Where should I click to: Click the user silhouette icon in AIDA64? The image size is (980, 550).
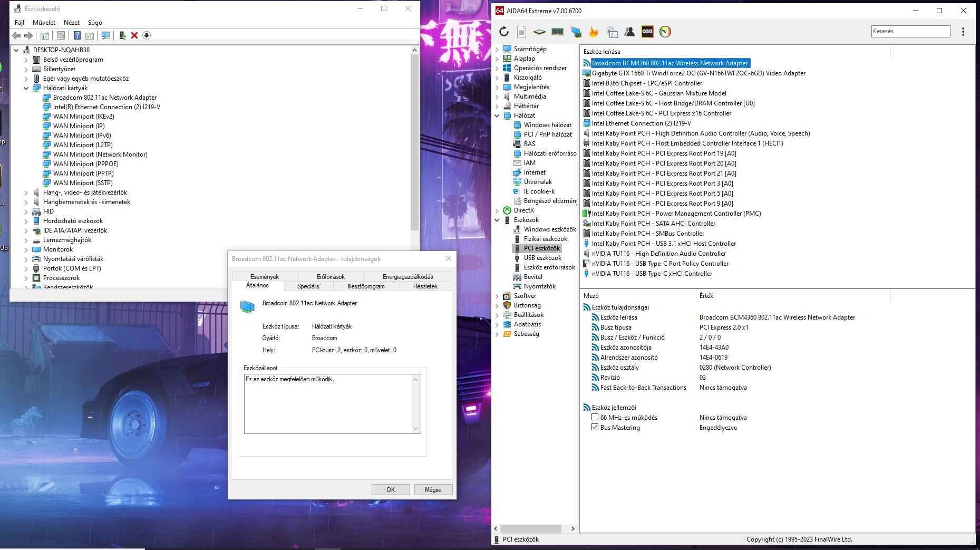629,32
